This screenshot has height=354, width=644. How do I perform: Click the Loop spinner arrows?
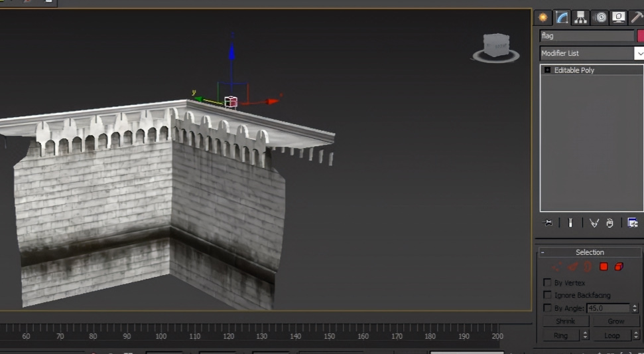click(636, 335)
